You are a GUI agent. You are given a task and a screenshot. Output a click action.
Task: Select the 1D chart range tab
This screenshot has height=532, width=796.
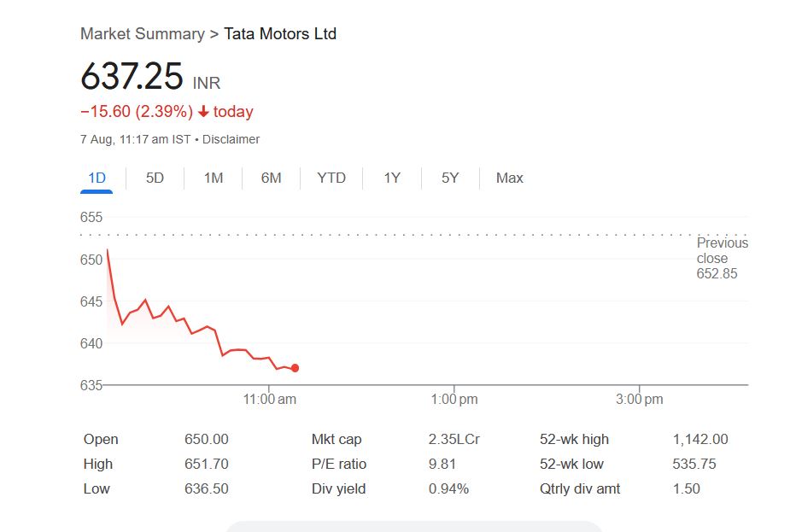(97, 178)
